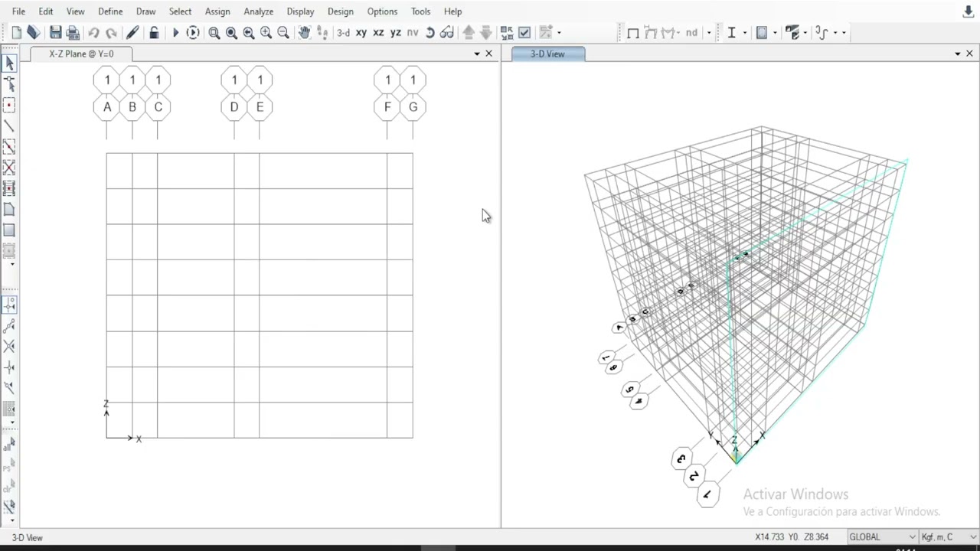This screenshot has height=551, width=980.
Task: Open the Draw menu
Action: pos(145,11)
